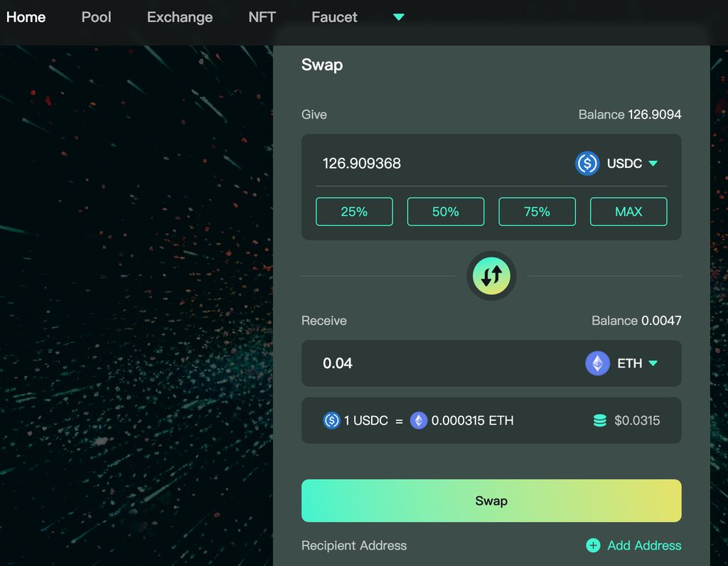Select the 25% amount option
Image resolution: width=728 pixels, height=566 pixels.
tap(354, 212)
